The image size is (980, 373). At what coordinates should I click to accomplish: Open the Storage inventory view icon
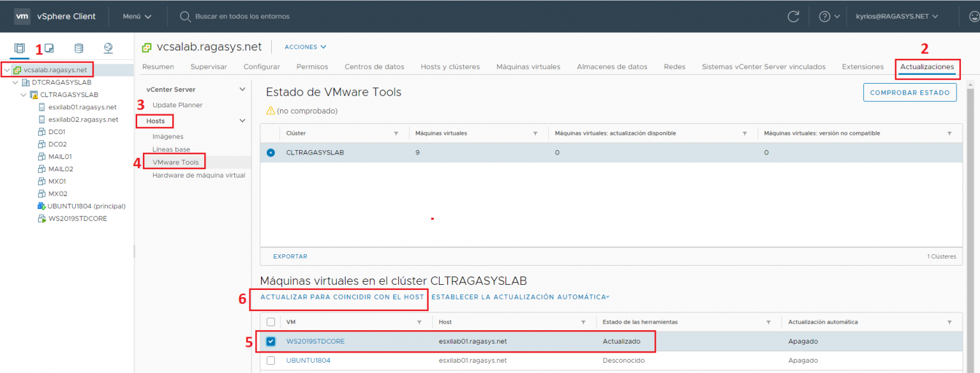78,48
